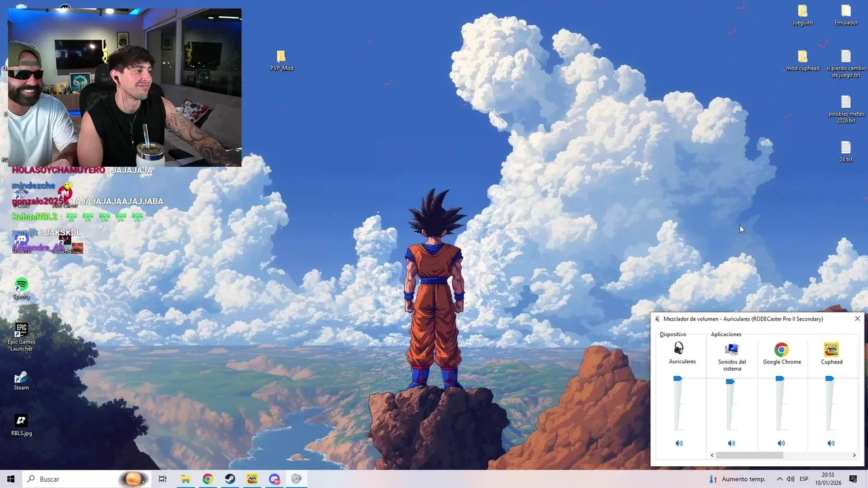
Task: Open the taskbar clock and date
Action: 828,479
